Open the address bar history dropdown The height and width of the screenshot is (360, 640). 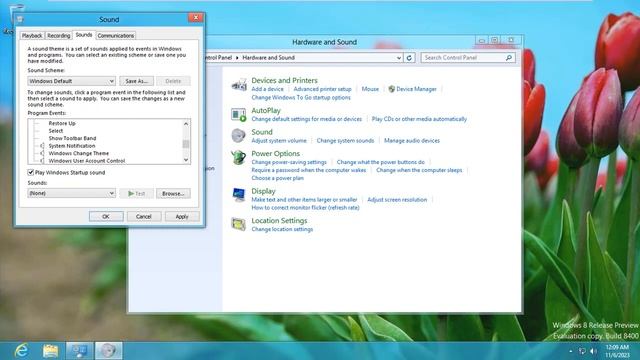click(399, 58)
